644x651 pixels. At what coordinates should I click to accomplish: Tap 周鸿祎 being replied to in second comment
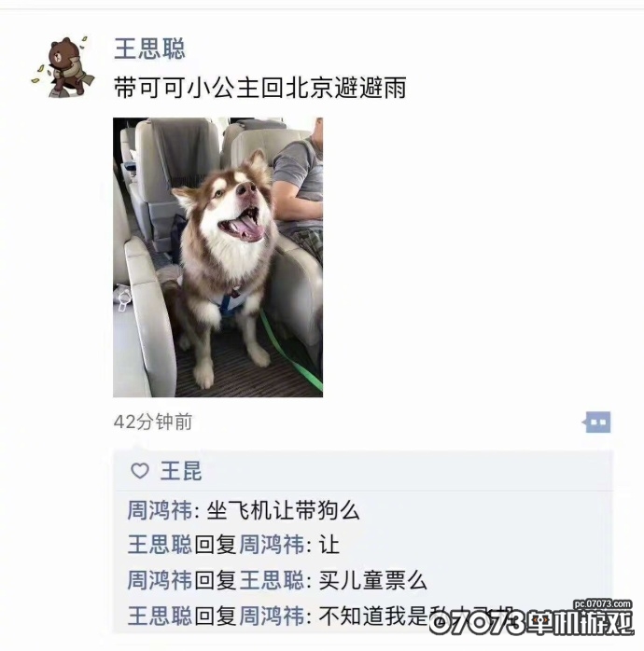272,545
